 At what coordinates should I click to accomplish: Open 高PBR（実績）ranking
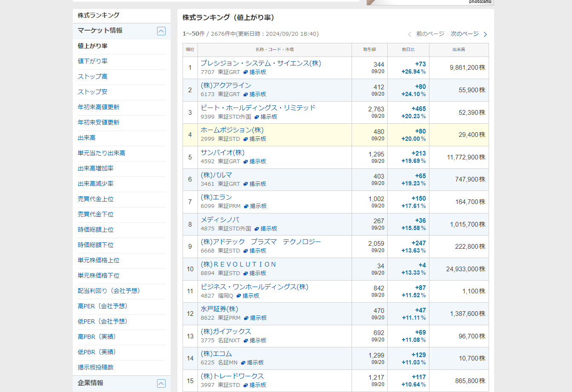97,337
